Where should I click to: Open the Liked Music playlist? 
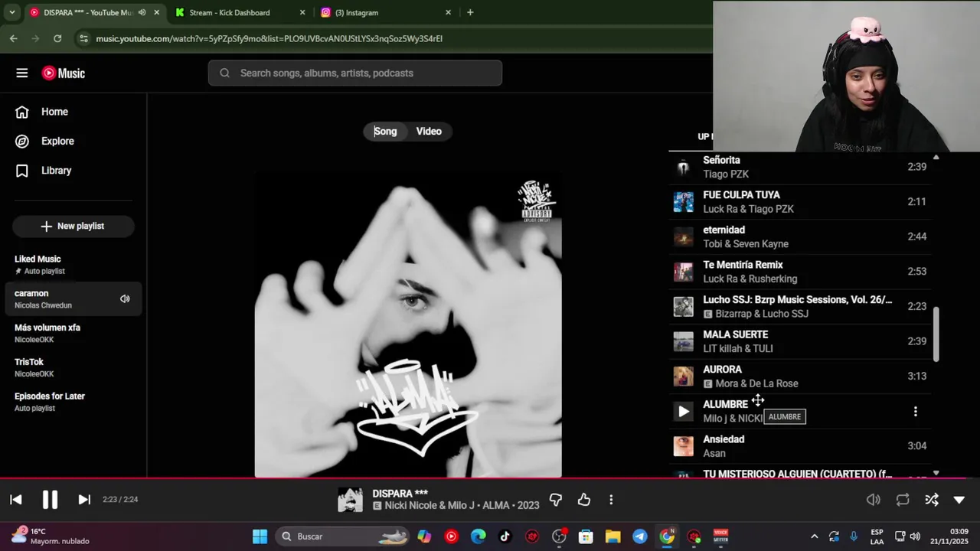(73, 265)
